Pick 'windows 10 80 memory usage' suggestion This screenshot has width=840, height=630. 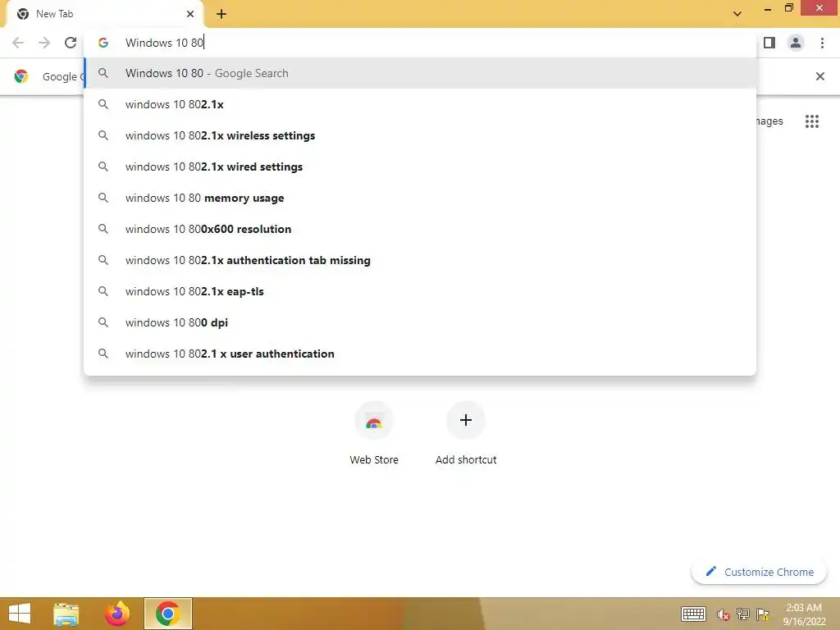click(x=421, y=198)
